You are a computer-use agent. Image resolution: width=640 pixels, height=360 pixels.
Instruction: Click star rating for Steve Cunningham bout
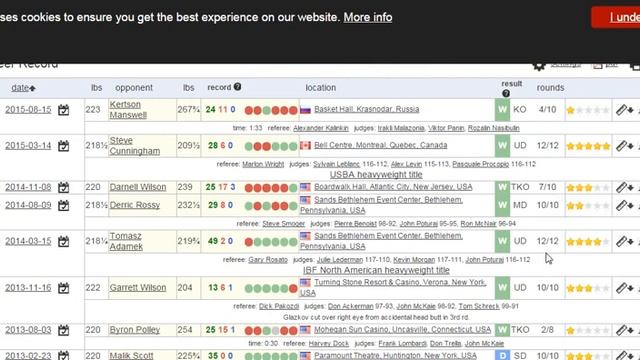[588, 146]
